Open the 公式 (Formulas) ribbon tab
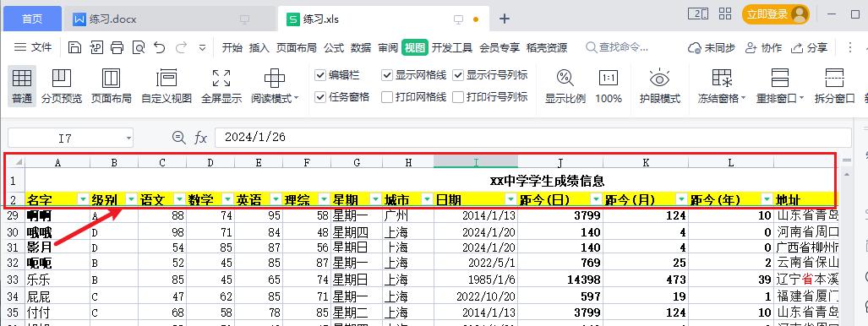This screenshot has width=868, height=326. [x=334, y=47]
